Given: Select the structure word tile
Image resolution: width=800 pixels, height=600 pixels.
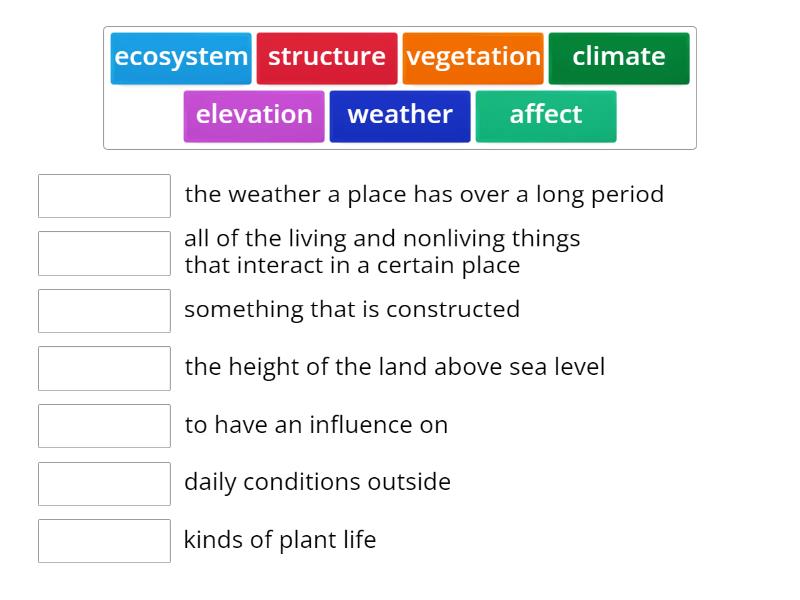Looking at the screenshot, I should 328,57.
